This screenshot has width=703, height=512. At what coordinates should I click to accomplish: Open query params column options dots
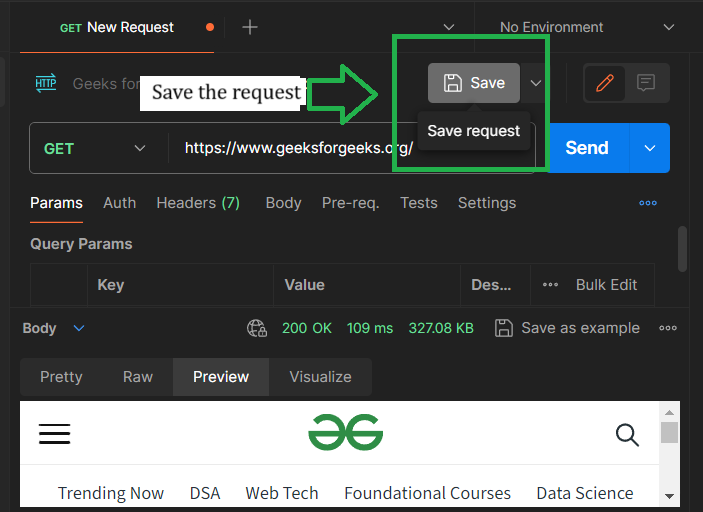click(x=551, y=285)
